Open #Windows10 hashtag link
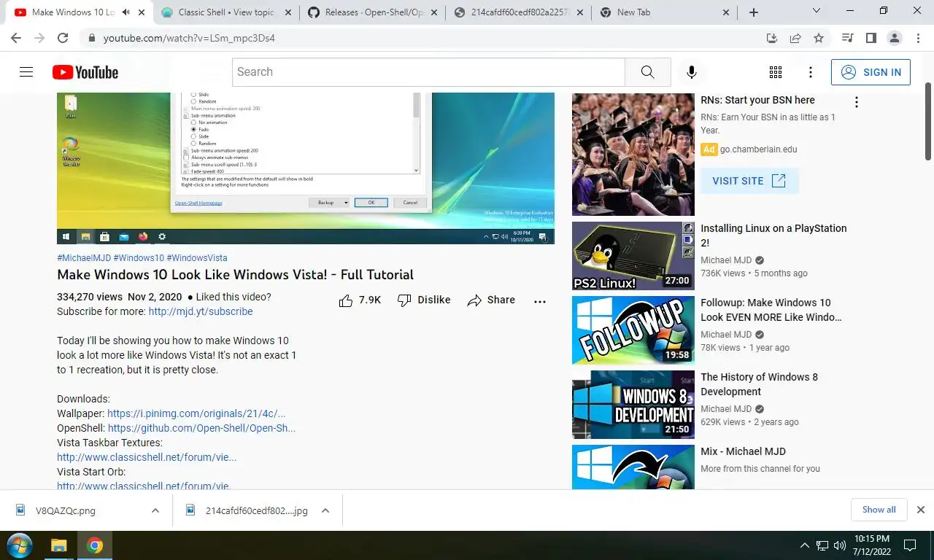Screen dimensions: 934x560 click(x=139, y=258)
